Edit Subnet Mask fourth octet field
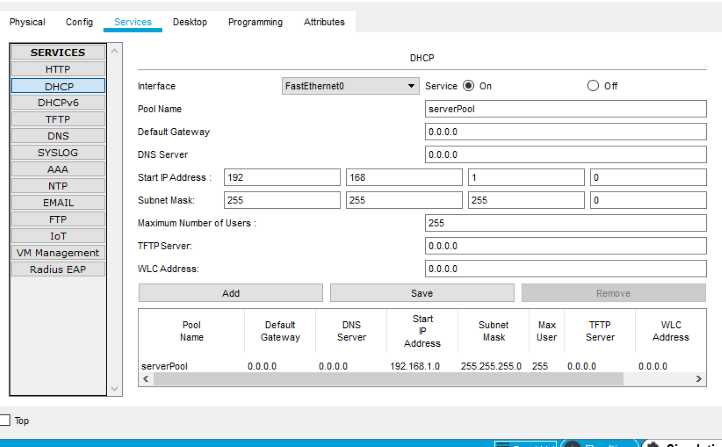The height and width of the screenshot is (447, 722). [648, 200]
